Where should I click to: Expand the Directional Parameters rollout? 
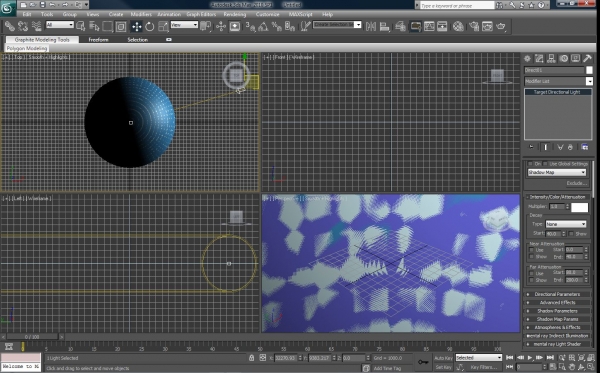coord(557,294)
